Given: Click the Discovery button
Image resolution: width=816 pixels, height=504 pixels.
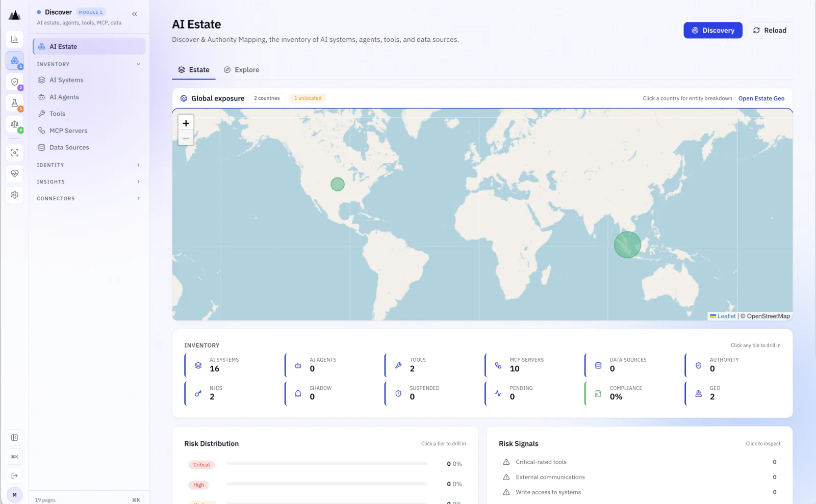Looking at the screenshot, I should (x=713, y=31).
